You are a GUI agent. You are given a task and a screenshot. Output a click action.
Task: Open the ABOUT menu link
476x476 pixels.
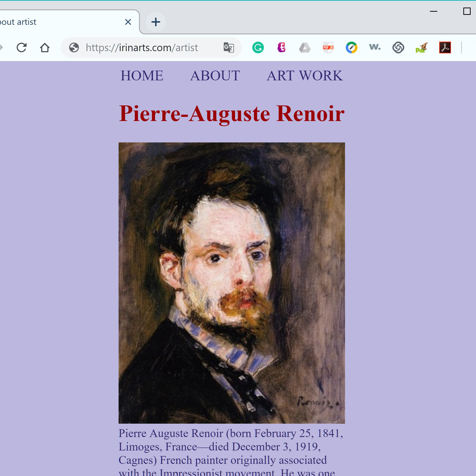pyautogui.click(x=215, y=75)
